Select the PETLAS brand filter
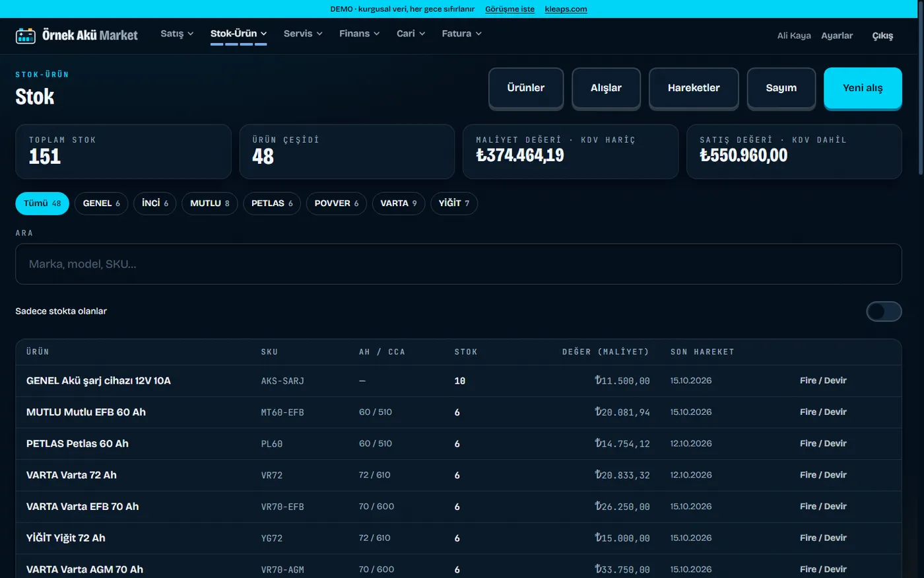This screenshot has height=578, width=924. click(272, 203)
